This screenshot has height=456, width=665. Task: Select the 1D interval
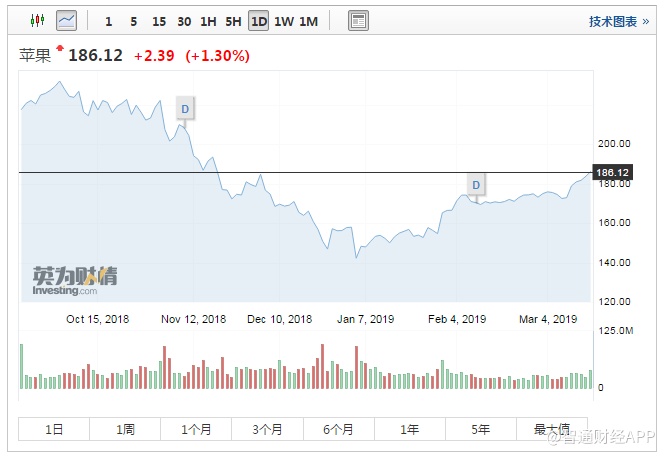[259, 21]
